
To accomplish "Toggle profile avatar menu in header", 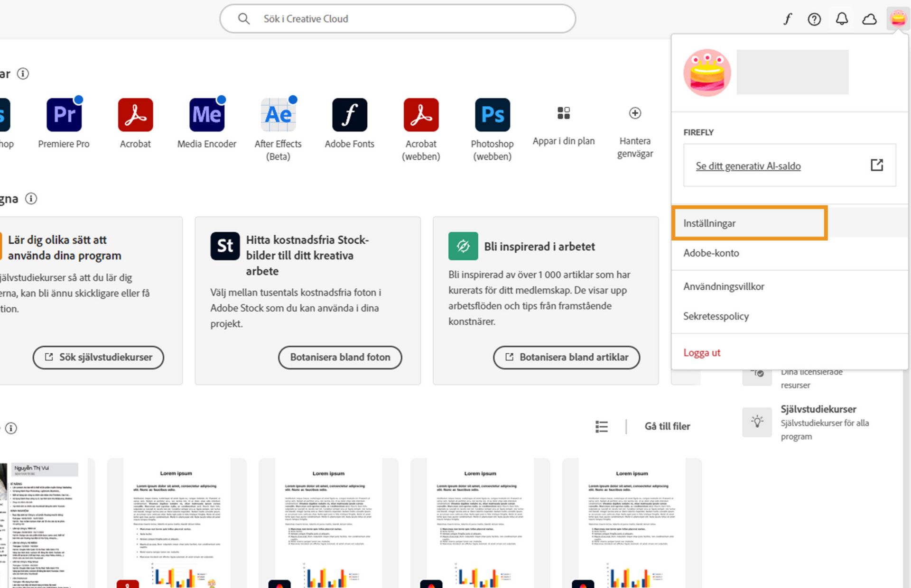I will (x=898, y=19).
